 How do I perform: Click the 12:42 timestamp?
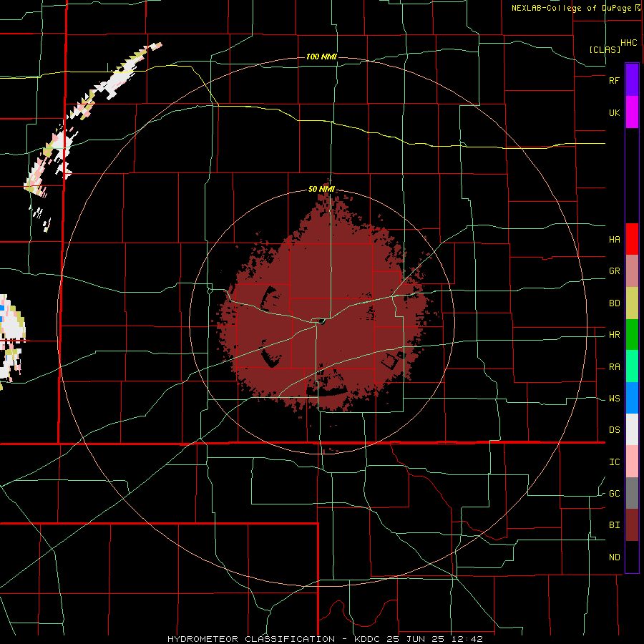point(468,639)
